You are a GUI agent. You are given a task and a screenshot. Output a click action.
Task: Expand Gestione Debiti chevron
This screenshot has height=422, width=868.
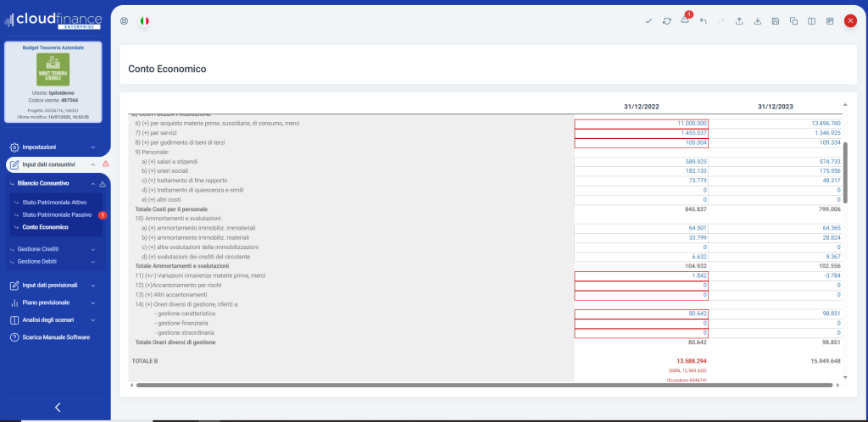coord(93,262)
